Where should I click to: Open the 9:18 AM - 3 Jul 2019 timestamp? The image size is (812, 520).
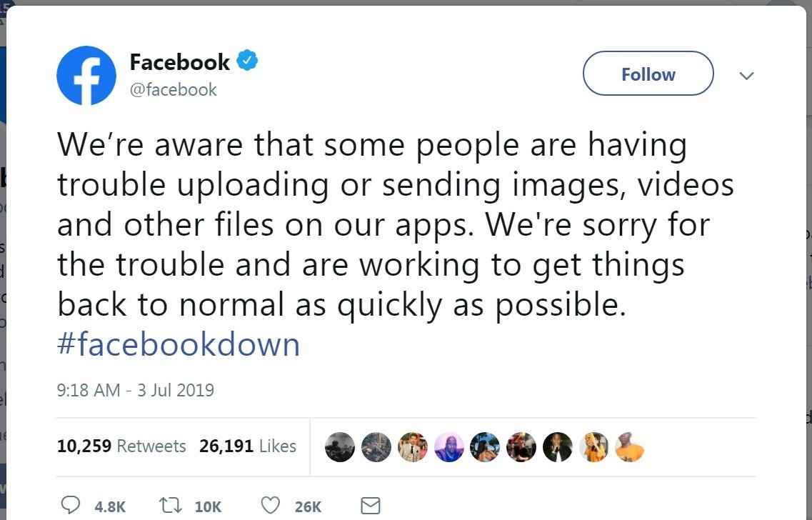click(x=135, y=390)
